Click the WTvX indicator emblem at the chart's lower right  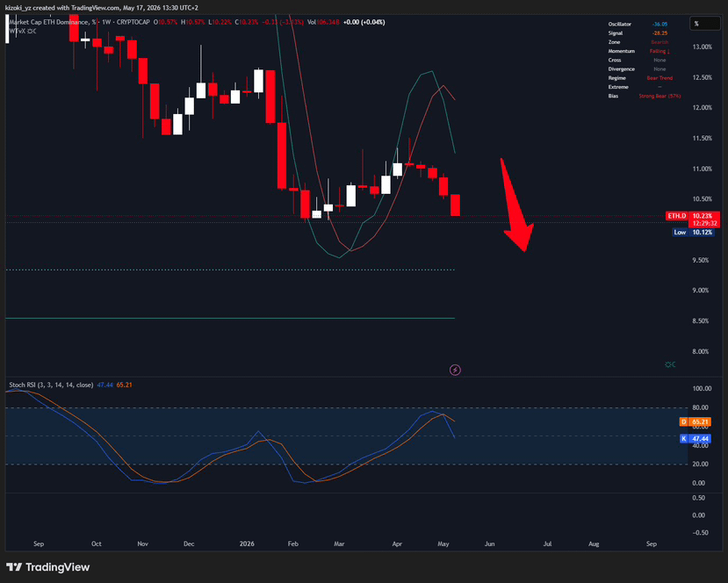tap(670, 364)
